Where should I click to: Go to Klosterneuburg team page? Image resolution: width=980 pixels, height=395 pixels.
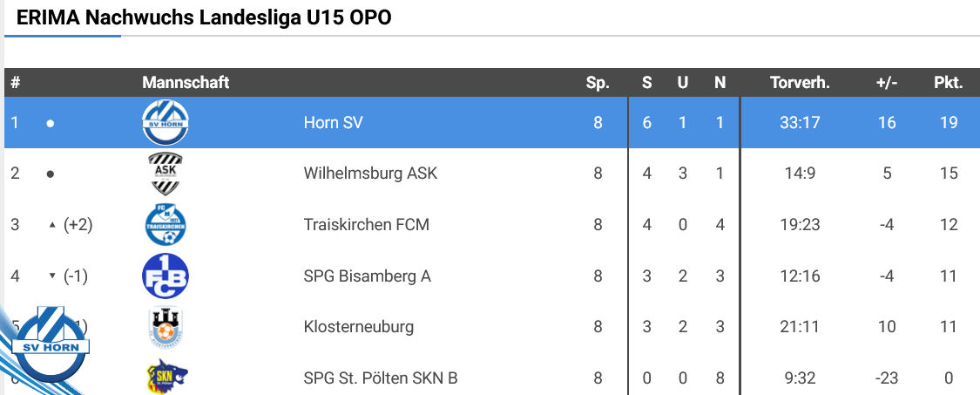pyautogui.click(x=358, y=328)
